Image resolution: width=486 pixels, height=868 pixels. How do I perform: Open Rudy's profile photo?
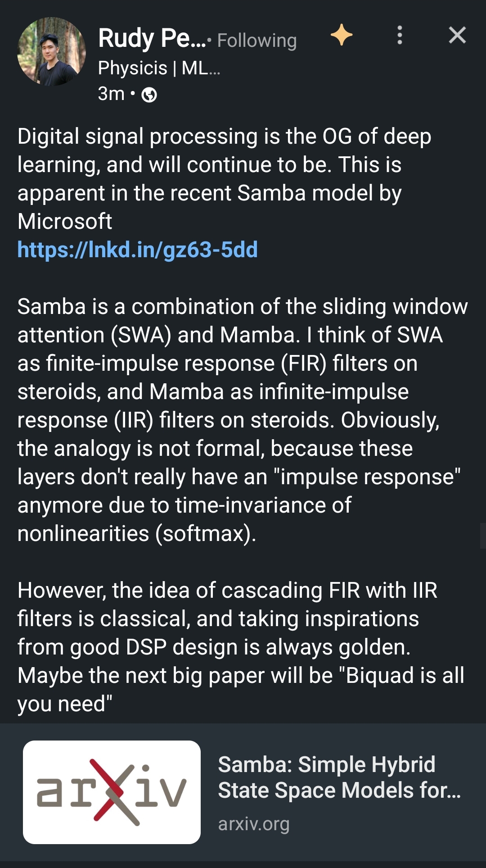click(51, 51)
